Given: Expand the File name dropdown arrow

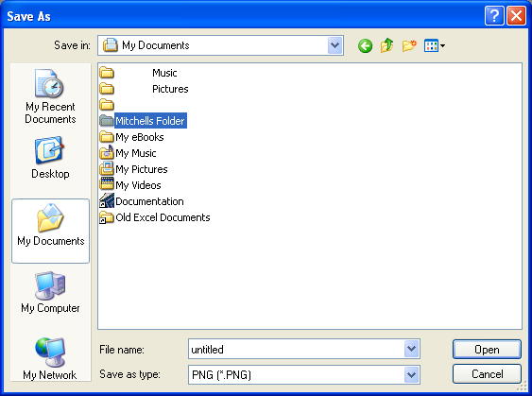Looking at the screenshot, I should (412, 349).
